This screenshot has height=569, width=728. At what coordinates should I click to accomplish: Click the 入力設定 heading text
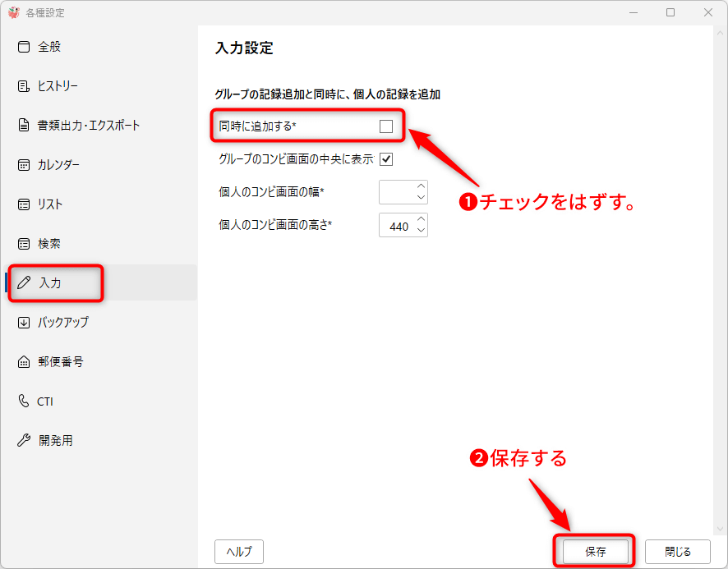coord(244,48)
